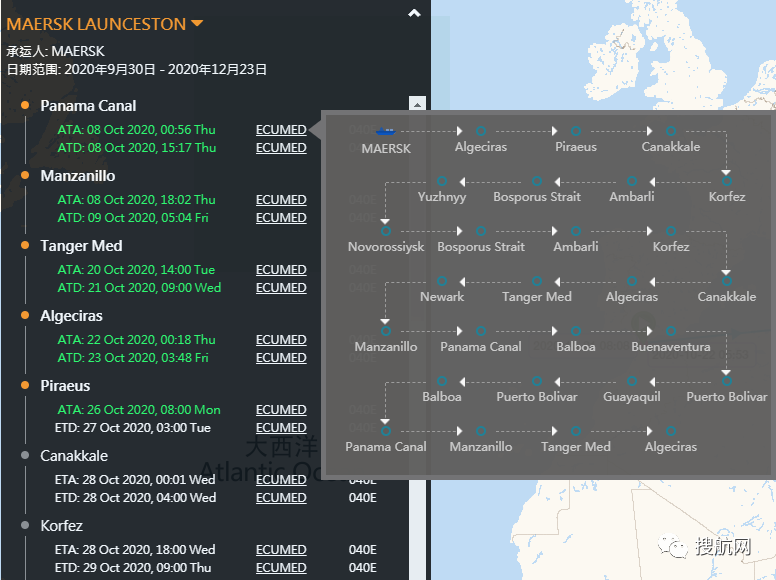Click grey marker beside Canakkale in schedule list

(x=25, y=456)
